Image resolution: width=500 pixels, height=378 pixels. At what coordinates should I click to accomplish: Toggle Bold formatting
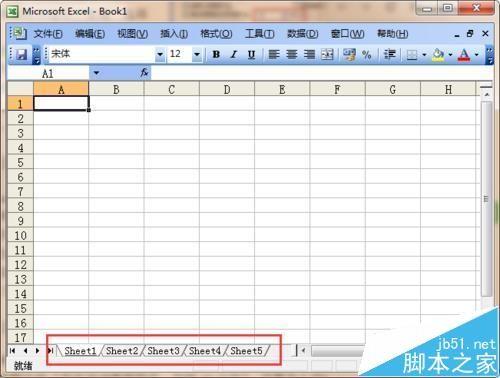216,54
